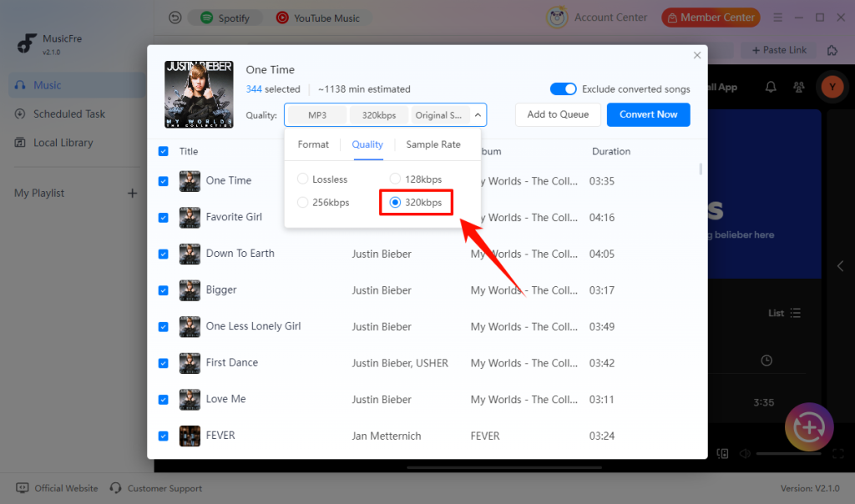This screenshot has width=855, height=504.
Task: Click the MP3 format chip
Action: (316, 115)
